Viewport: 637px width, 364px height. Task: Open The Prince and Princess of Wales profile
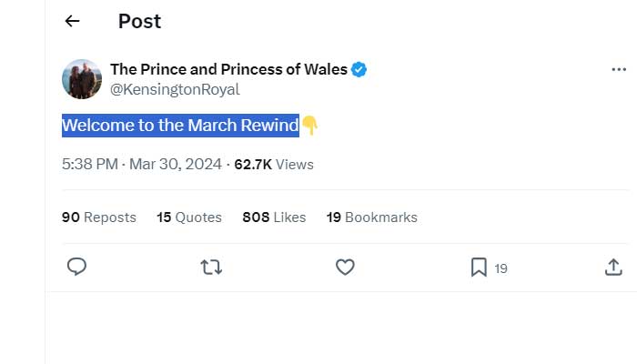tap(228, 70)
